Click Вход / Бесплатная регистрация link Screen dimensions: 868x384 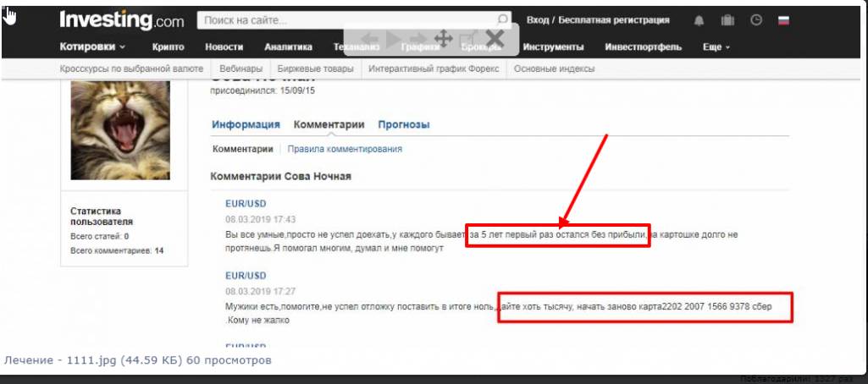click(x=598, y=20)
